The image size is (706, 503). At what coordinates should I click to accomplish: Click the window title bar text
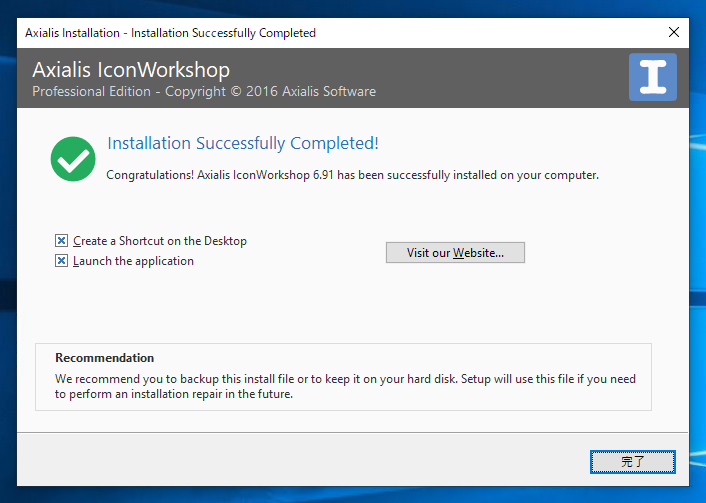[170, 33]
